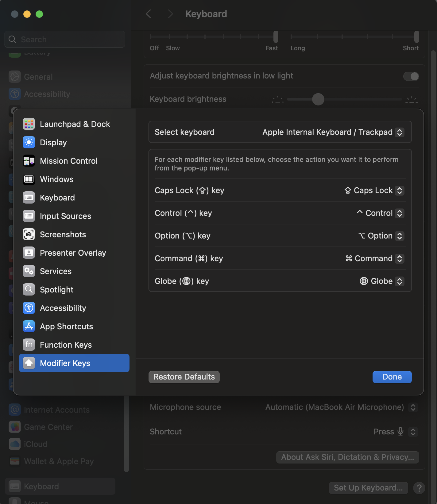Screen dimensions: 437x504
Task: Click the Screenshots camera icon
Action: (x=29, y=235)
